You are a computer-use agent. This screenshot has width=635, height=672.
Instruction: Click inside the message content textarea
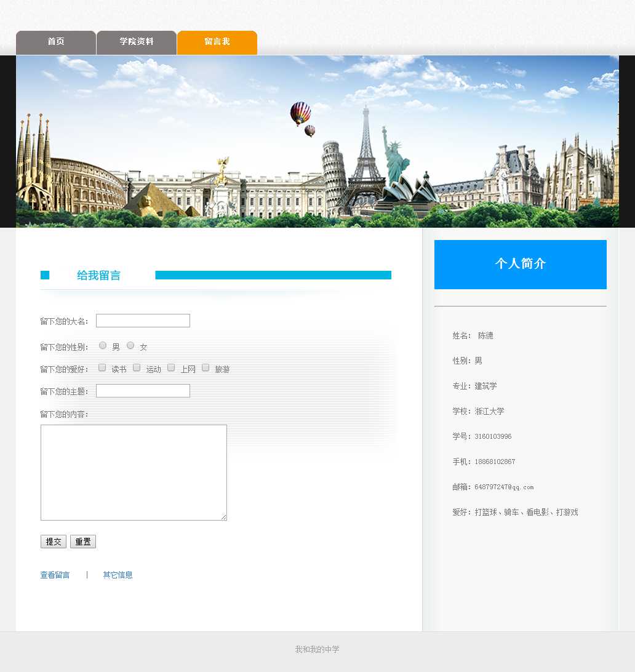pos(134,472)
